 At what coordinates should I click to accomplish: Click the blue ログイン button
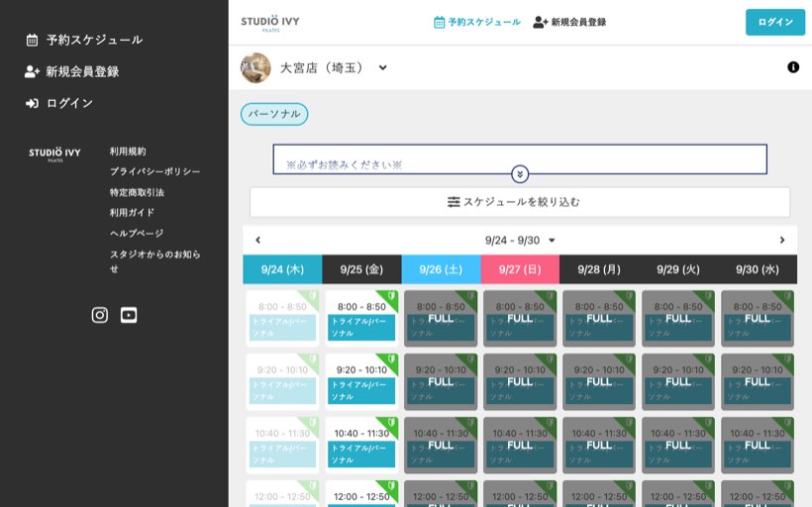[775, 22]
